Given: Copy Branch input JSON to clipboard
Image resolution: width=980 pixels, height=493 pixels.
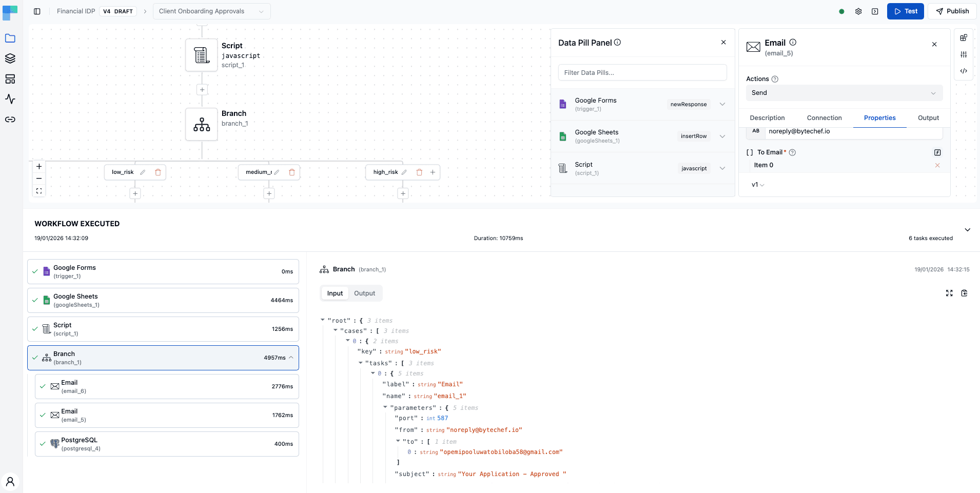Looking at the screenshot, I should tap(964, 293).
